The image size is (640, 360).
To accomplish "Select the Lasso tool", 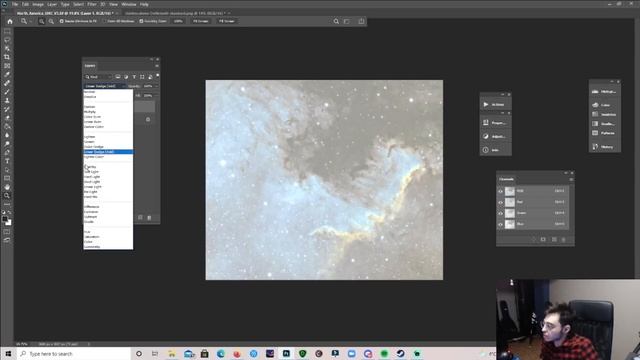I will (x=7, y=40).
